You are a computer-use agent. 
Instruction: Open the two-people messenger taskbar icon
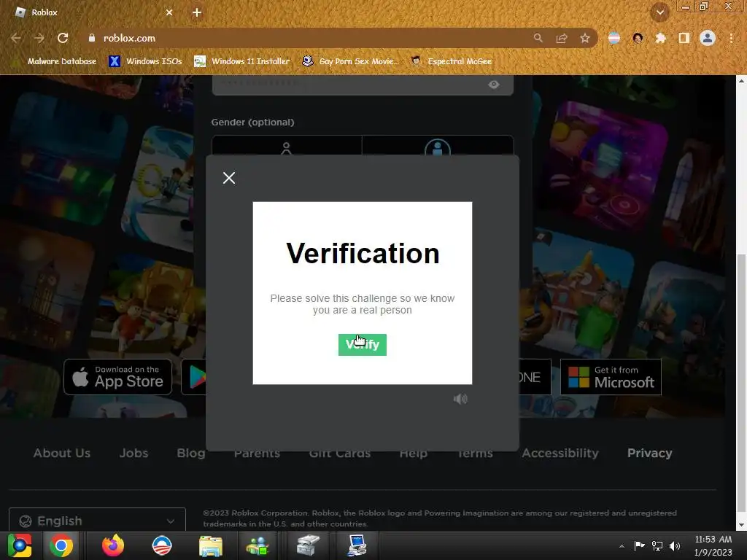pos(258,545)
